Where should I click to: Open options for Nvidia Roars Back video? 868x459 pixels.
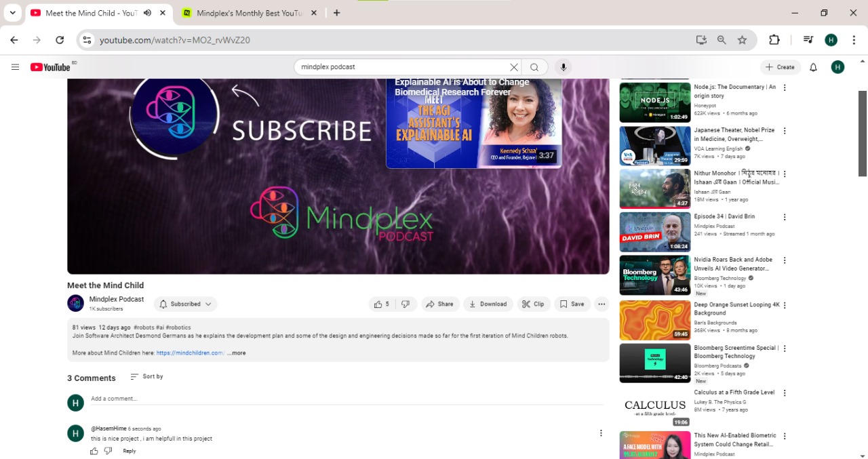[785, 260]
